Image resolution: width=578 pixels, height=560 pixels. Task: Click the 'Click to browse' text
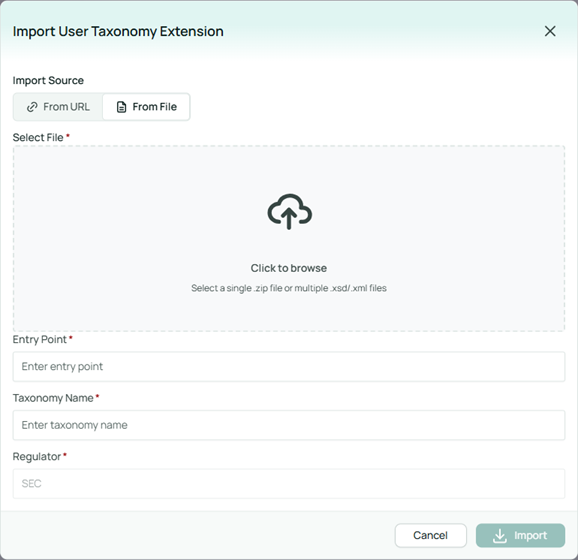point(289,268)
